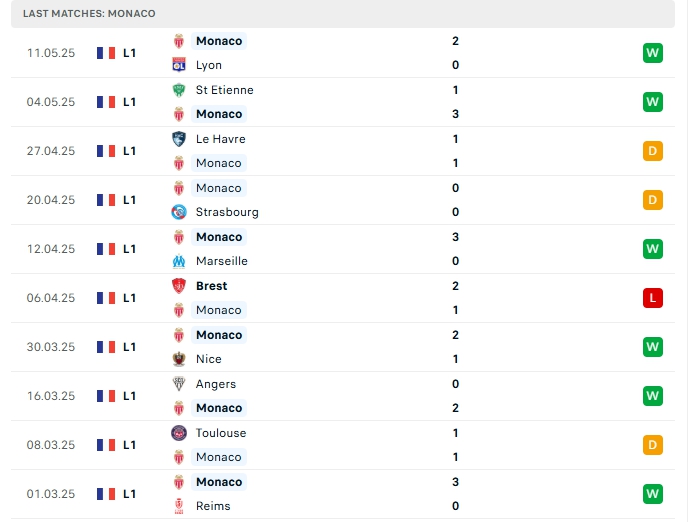The height and width of the screenshot is (522, 688).
Task: Click the Angers club crest
Action: tap(179, 384)
